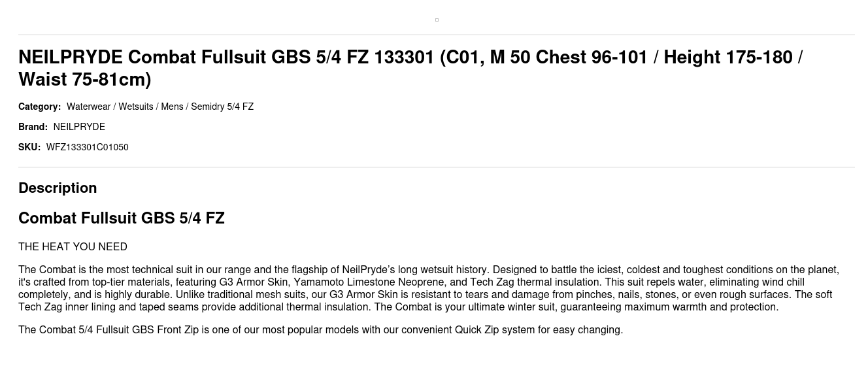Open the Mens category link

[x=172, y=107]
